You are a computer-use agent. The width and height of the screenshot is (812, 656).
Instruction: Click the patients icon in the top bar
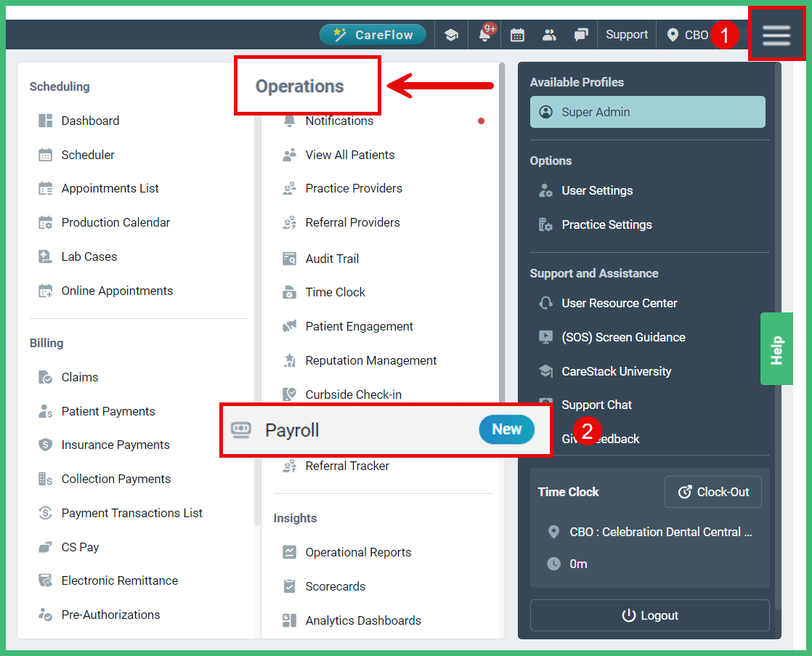(x=549, y=34)
